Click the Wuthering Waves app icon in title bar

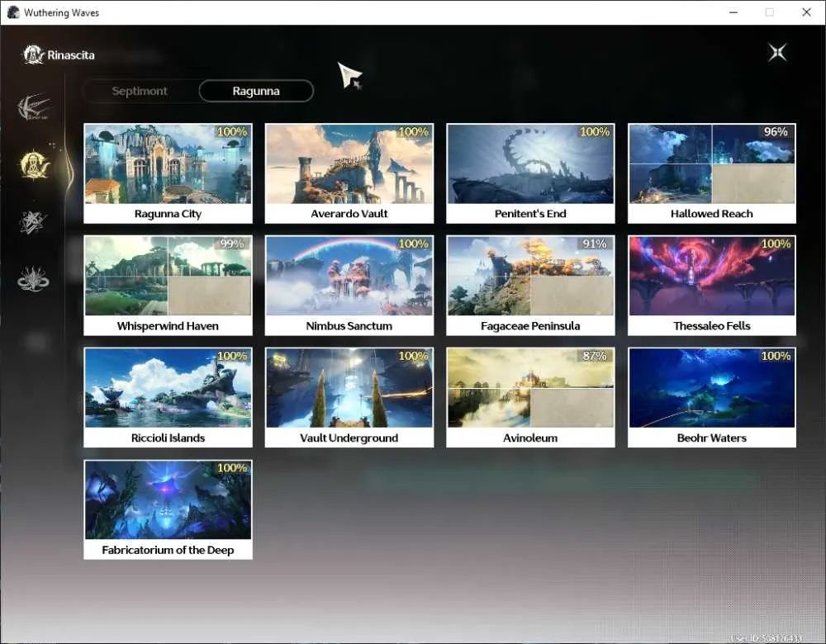pyautogui.click(x=13, y=12)
